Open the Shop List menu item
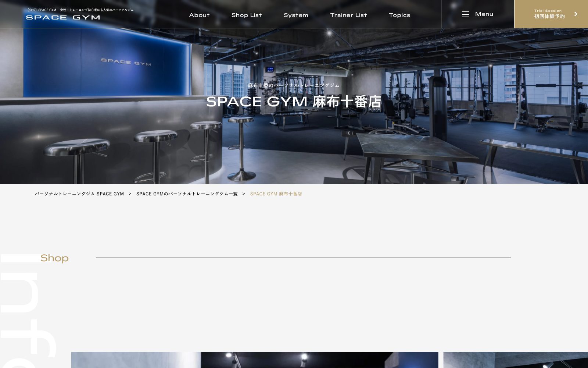 [x=247, y=15]
